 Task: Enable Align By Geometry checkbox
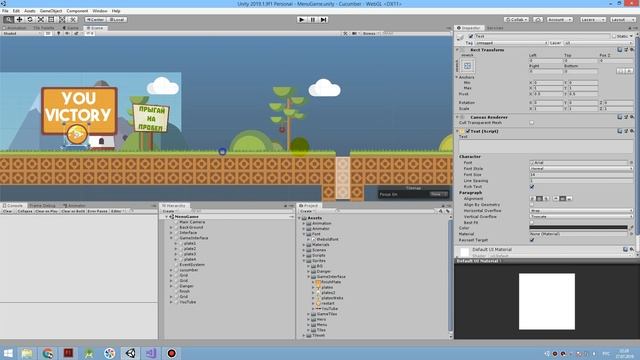[532, 204]
